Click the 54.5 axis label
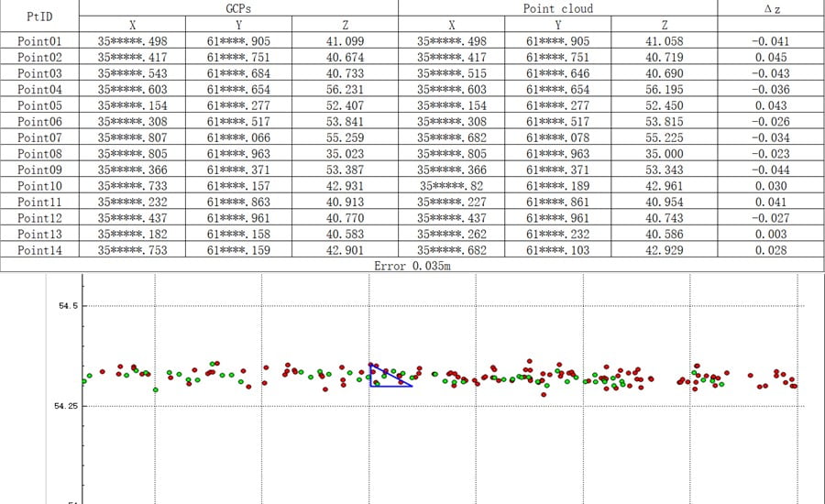Screen dimensions: 825x504 point(63,306)
